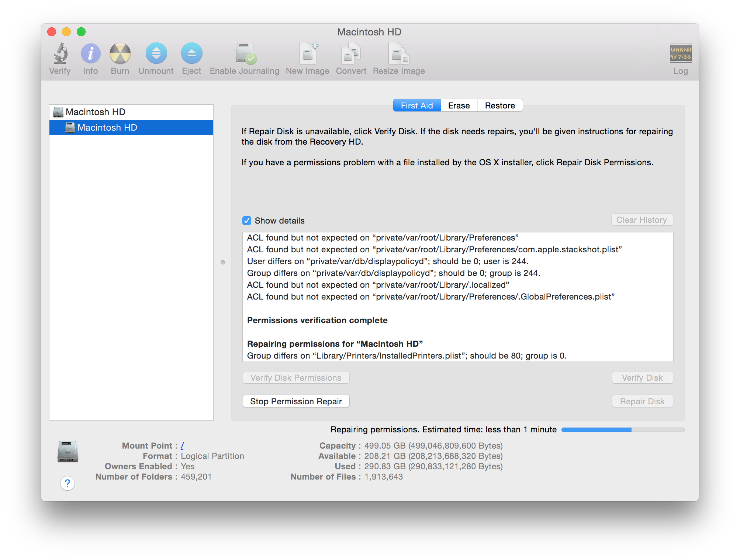Viewport: 740px width, 560px height.
Task: Click 'Permissions verification complete' log line
Action: (x=317, y=320)
